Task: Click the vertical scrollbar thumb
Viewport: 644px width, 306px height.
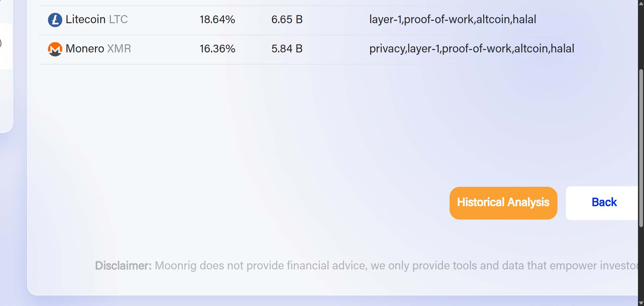Action: click(x=641, y=148)
